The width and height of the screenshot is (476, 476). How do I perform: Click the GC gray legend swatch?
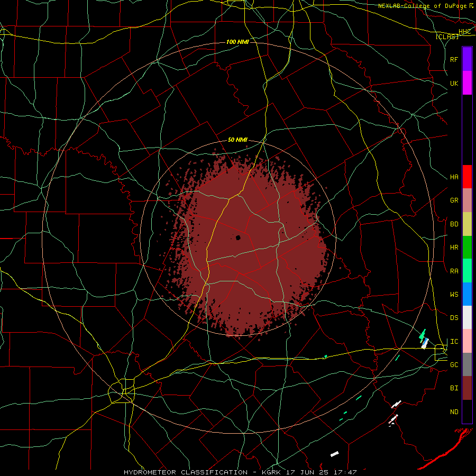point(467,364)
